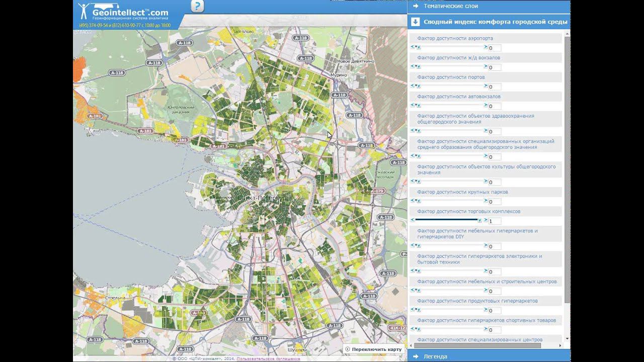Screen dimensions: 644x362
Task: Increase объектов культуры factor with right arrow
Action: (486, 181)
